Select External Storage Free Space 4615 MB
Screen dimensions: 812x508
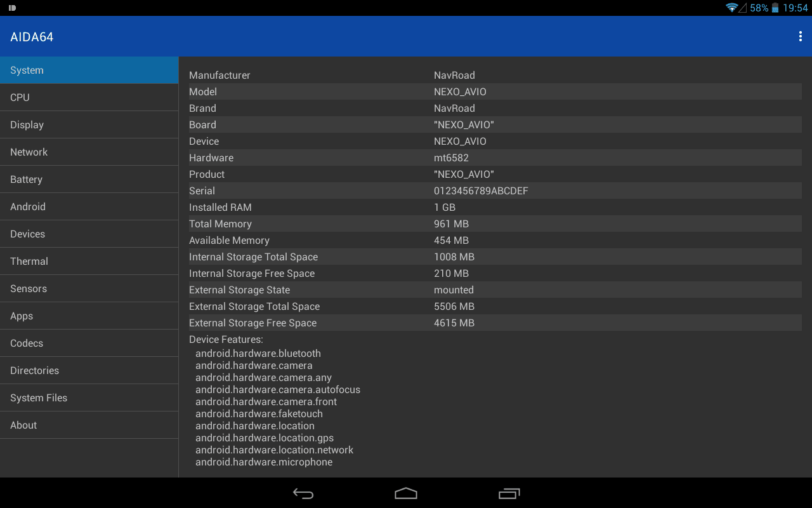[454, 323]
